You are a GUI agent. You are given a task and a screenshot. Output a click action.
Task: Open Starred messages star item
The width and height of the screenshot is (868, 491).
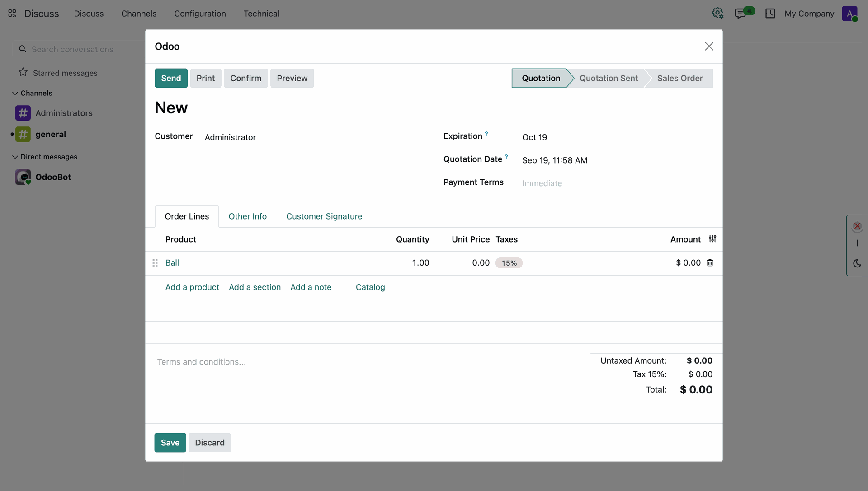tap(58, 73)
